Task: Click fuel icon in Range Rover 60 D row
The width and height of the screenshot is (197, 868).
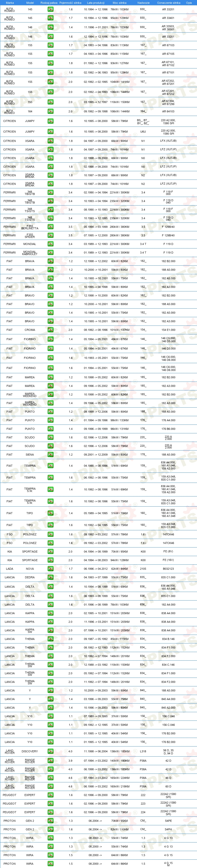Action: tap(50, 786)
